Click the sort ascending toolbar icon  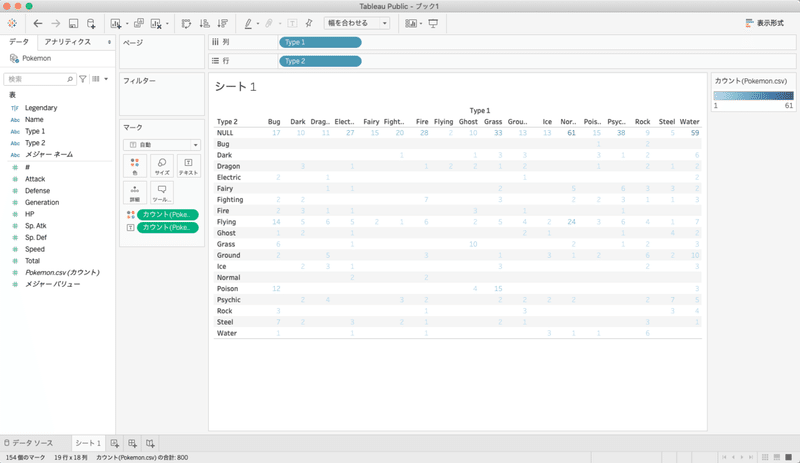[x=205, y=23]
